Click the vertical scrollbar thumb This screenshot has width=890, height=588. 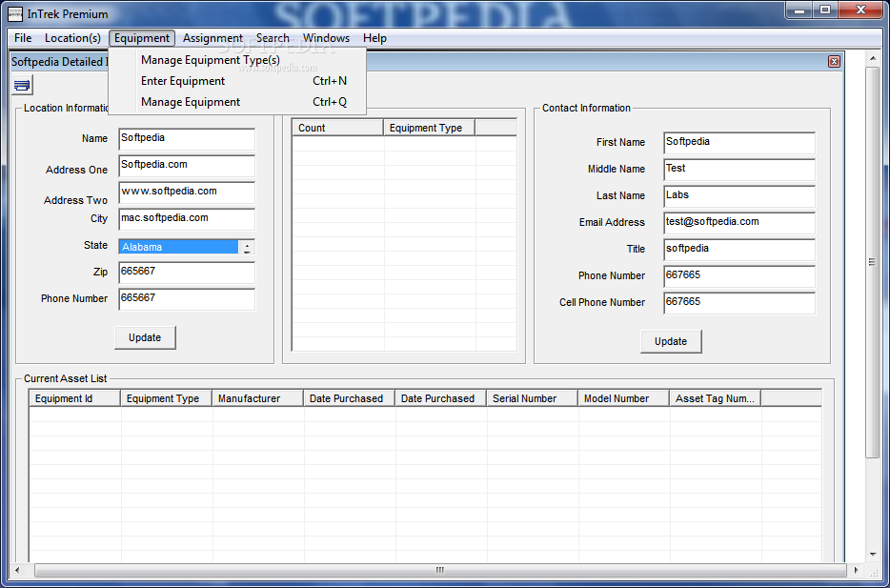point(873,262)
